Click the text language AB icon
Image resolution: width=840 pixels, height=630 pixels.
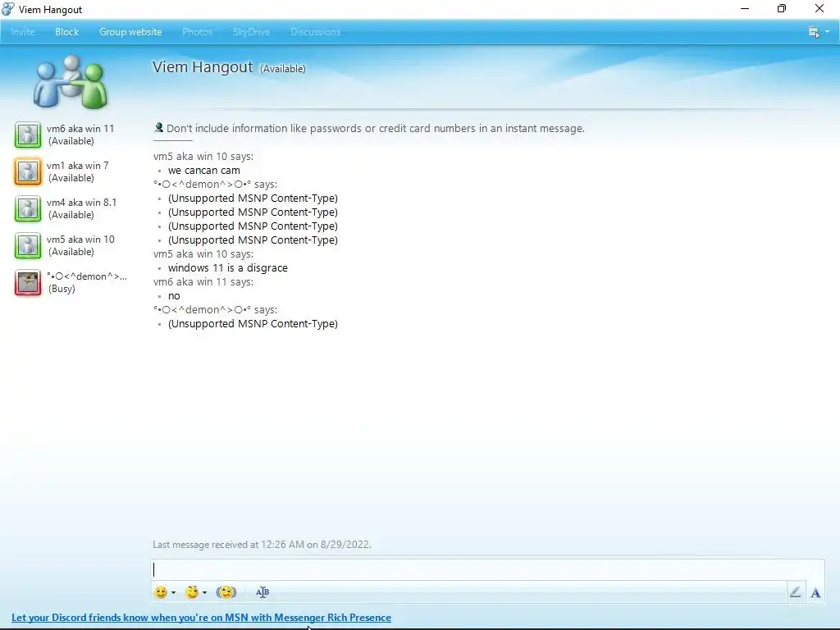point(262,592)
